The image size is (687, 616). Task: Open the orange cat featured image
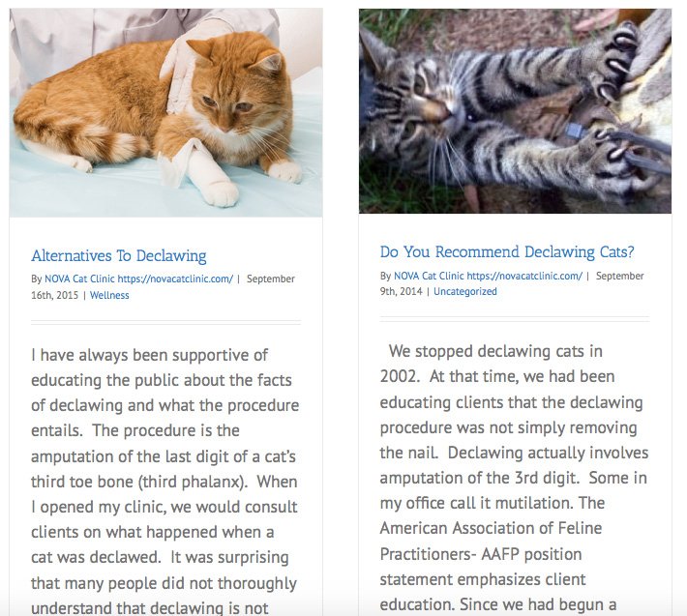(x=165, y=112)
